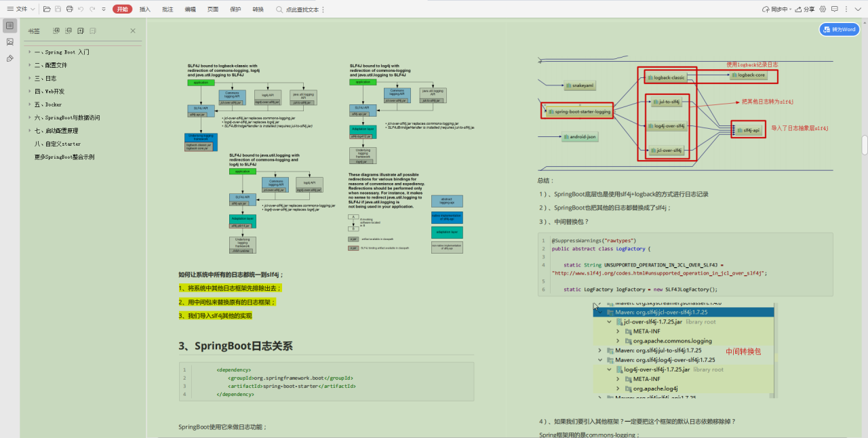Go to bookmark 七、启动配置原理
The image size is (868, 438).
pos(56,130)
